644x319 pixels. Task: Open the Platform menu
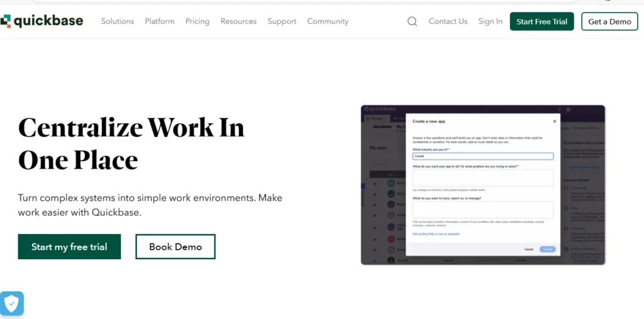coord(159,21)
